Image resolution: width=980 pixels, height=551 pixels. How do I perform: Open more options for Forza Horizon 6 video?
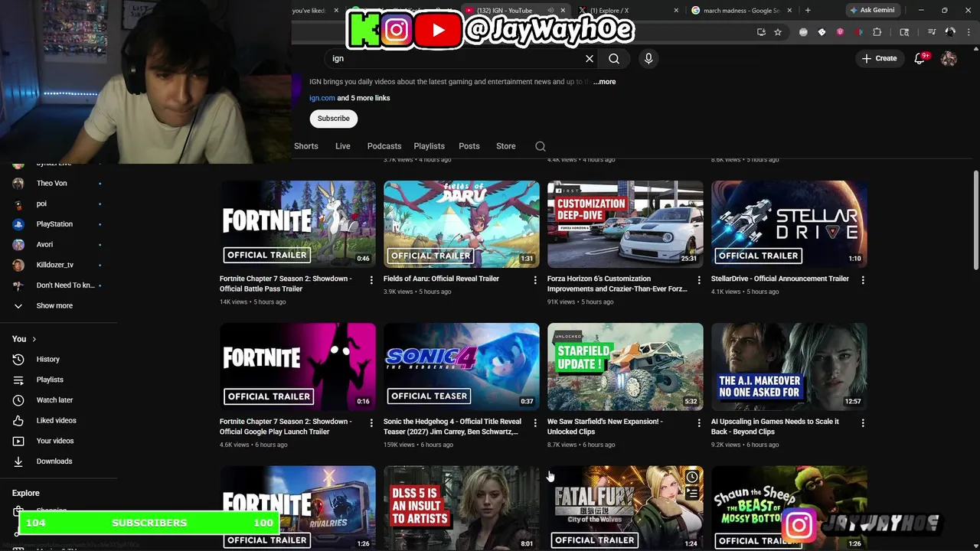pos(699,280)
